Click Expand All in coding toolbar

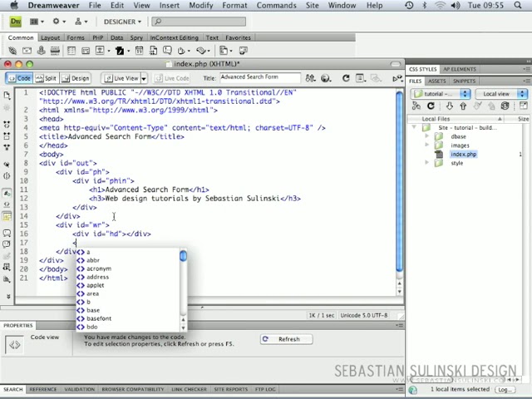pyautogui.click(x=7, y=147)
